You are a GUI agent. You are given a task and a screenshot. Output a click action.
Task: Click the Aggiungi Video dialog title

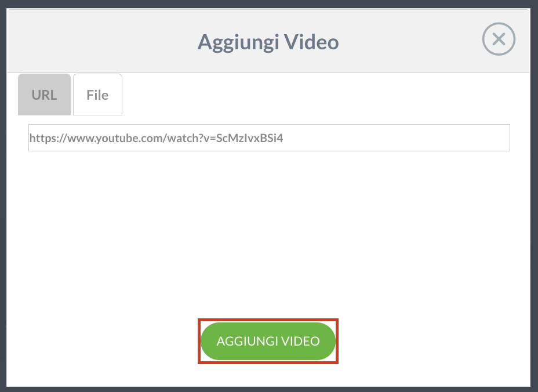268,42
